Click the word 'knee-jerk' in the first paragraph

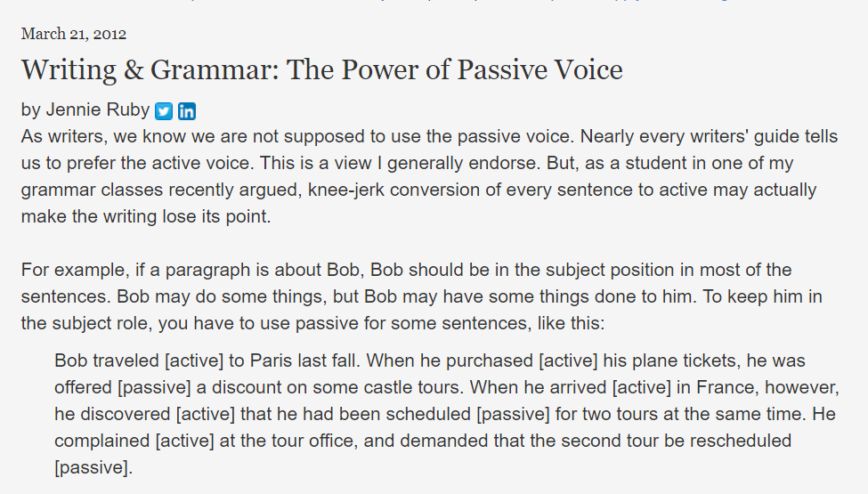point(346,190)
